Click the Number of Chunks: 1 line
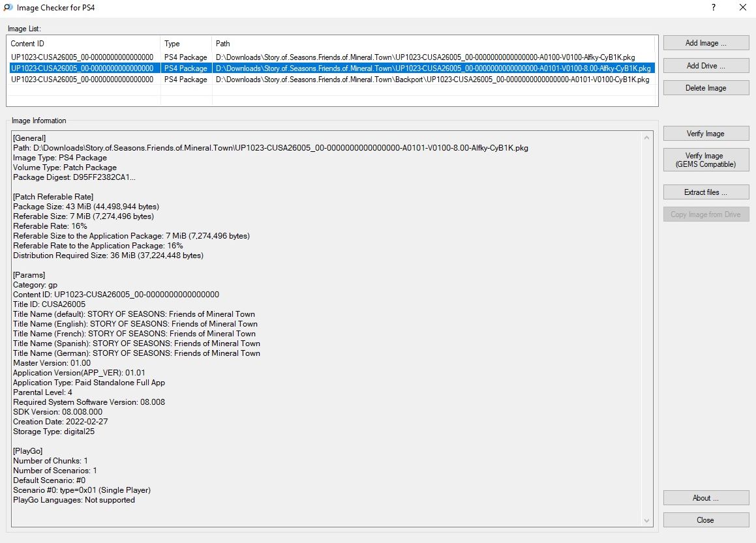The image size is (756, 543). 50,461
